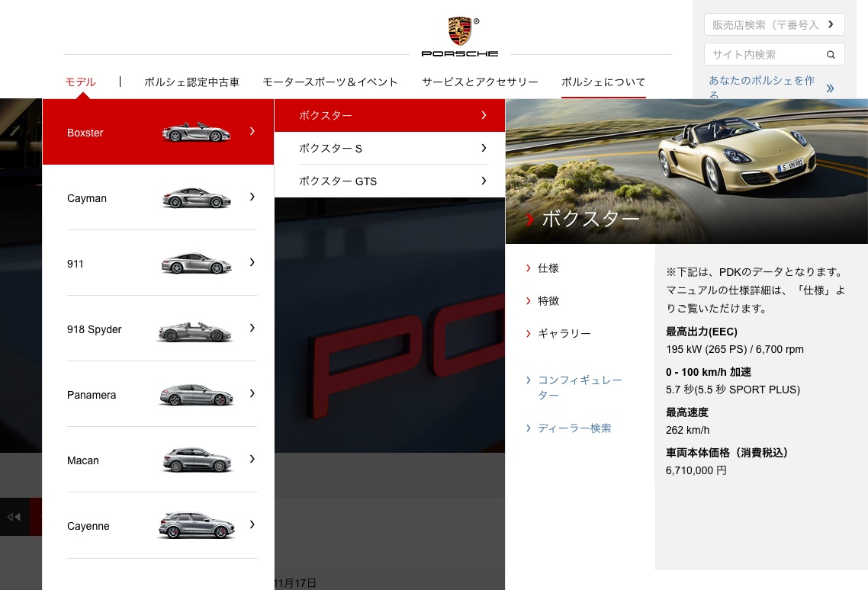Select Cayenne in model list
The width and height of the screenshot is (868, 590).
click(159, 525)
